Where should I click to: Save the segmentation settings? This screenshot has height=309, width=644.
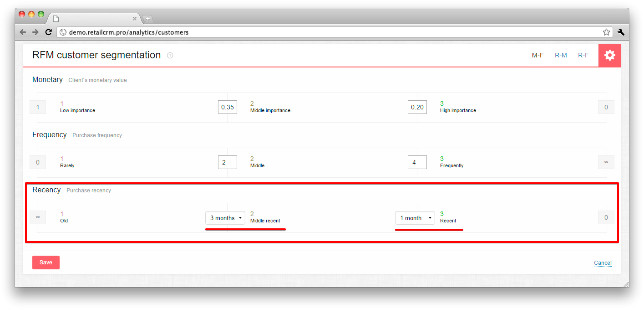(46, 263)
